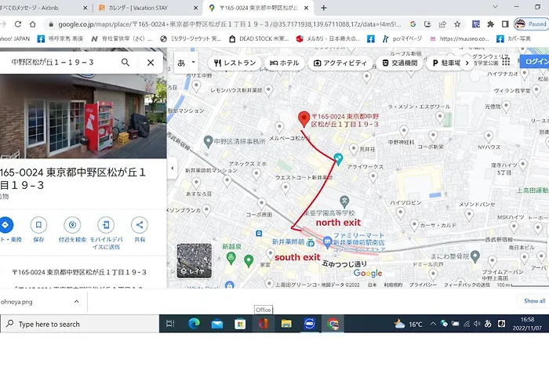
Task: Select the アクティビティ category chip
Action: tap(340, 63)
